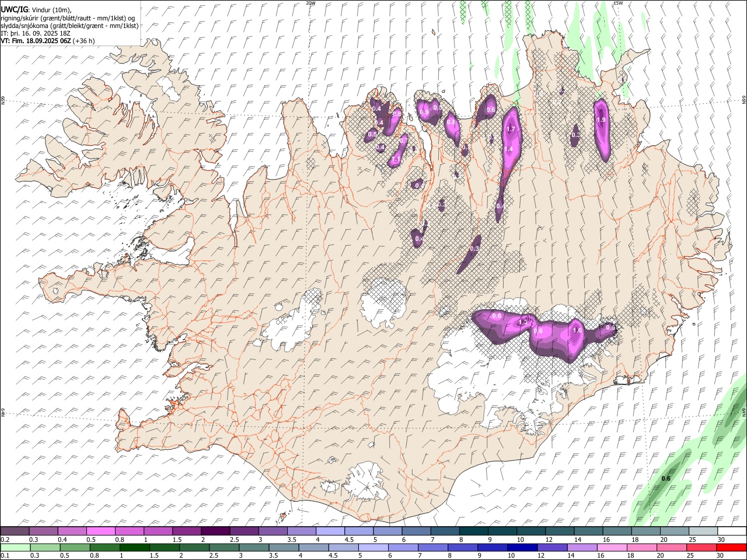Click the white Mýrdalsjökull glacier near the south coast
The height and width of the screenshot is (560, 747).
(366, 481)
